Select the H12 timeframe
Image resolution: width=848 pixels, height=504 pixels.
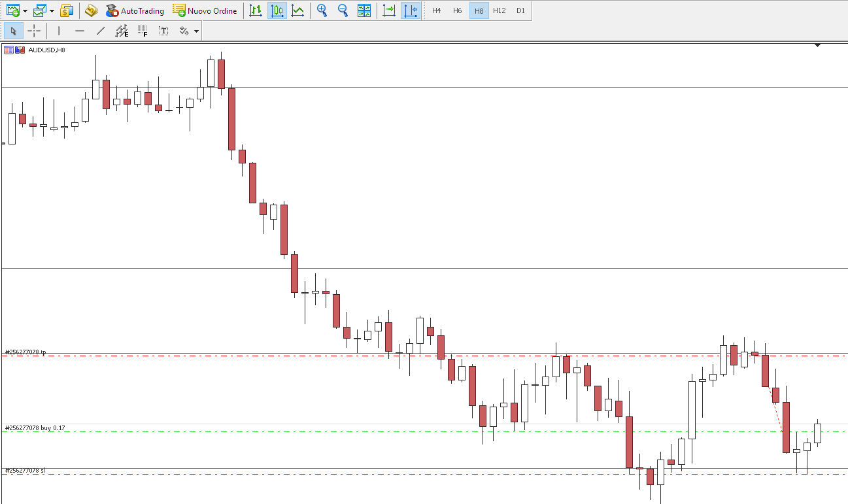click(499, 11)
